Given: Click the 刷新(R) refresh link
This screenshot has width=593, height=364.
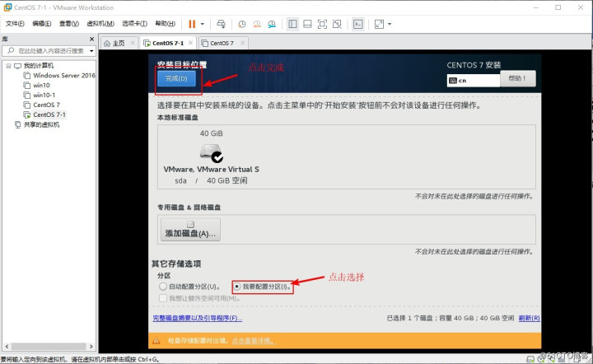Looking at the screenshot, I should coord(529,318).
